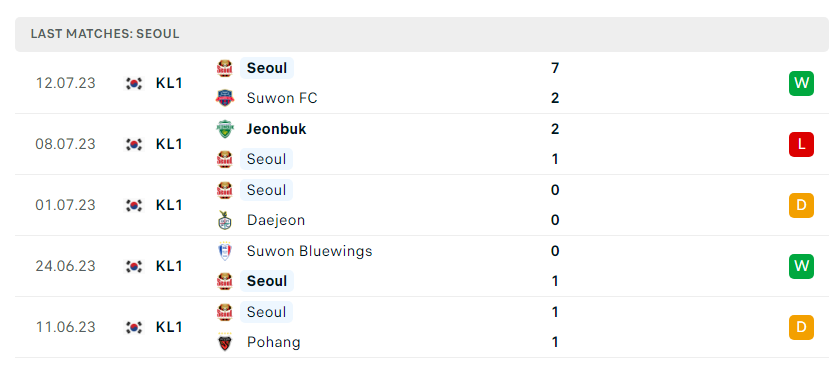Click Korean flag icon for 08.07.23 match

[134, 144]
